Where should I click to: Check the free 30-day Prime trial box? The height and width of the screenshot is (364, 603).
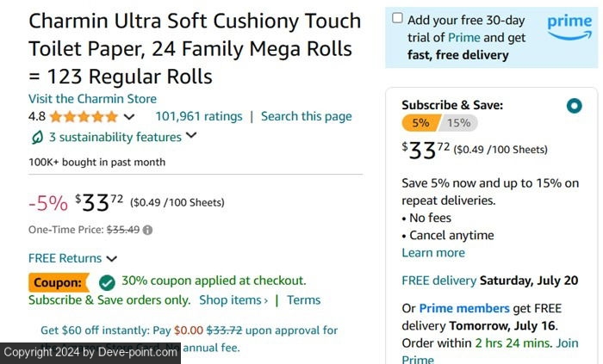tap(397, 18)
